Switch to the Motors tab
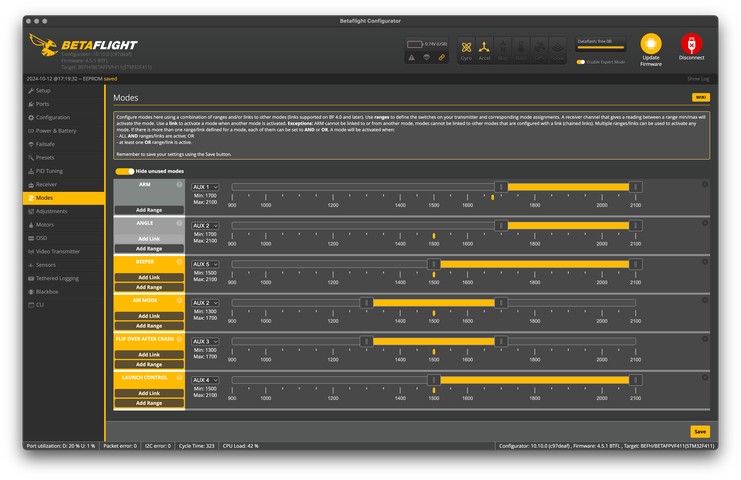Image resolution: width=741 pixels, height=480 pixels. pyautogui.click(x=63, y=225)
